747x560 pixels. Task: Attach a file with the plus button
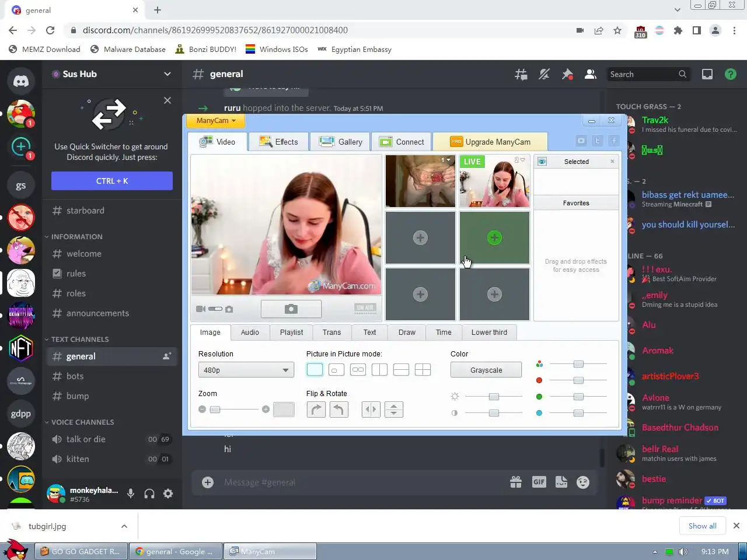click(208, 482)
